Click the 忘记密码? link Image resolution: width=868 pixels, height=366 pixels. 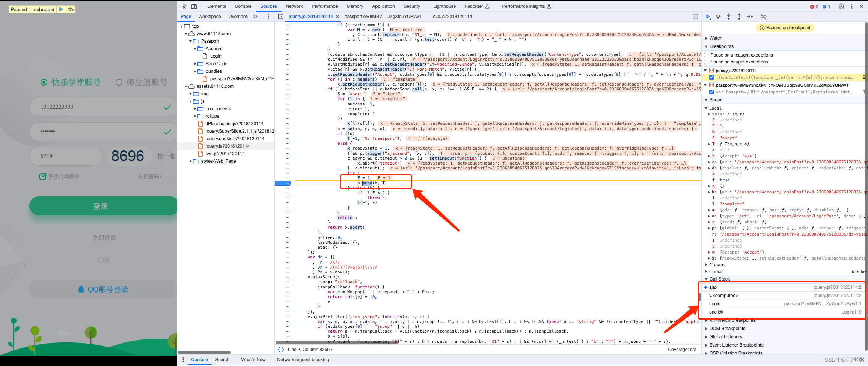pos(150,177)
